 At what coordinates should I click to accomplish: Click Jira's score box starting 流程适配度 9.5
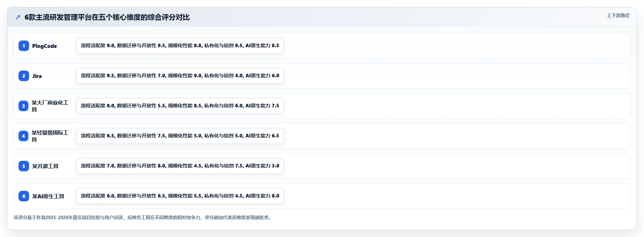pyautogui.click(x=180, y=76)
